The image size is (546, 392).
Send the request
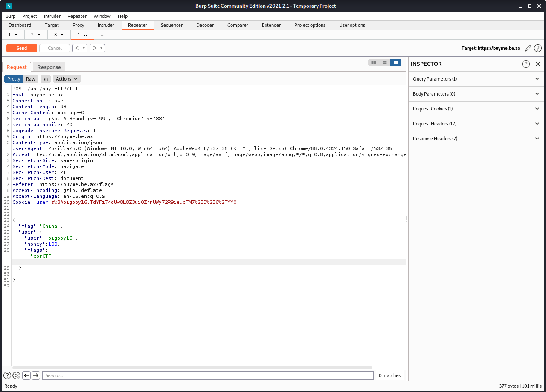[x=22, y=48]
